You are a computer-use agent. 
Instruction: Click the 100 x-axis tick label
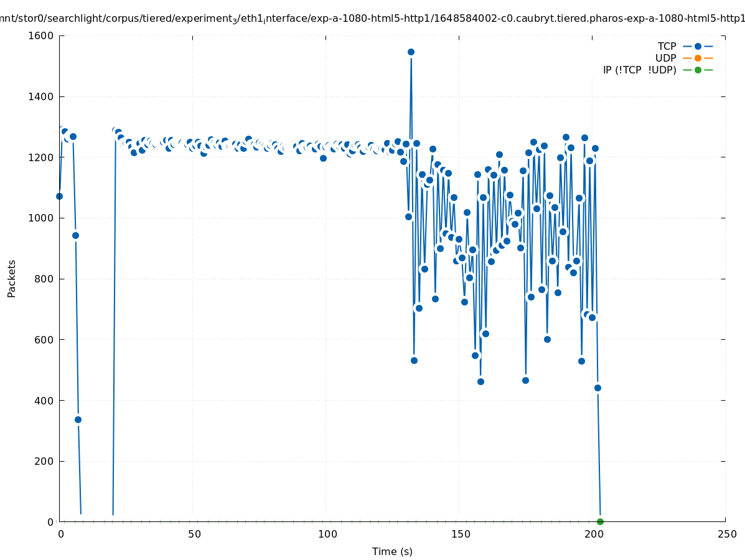pos(327,534)
